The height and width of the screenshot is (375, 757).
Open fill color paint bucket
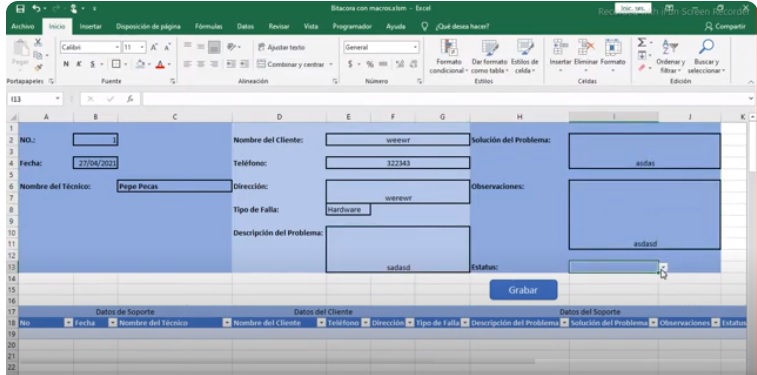tap(140, 64)
